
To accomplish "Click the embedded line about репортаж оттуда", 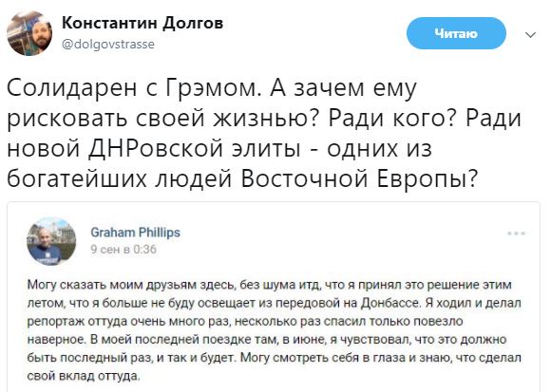I will (245, 321).
